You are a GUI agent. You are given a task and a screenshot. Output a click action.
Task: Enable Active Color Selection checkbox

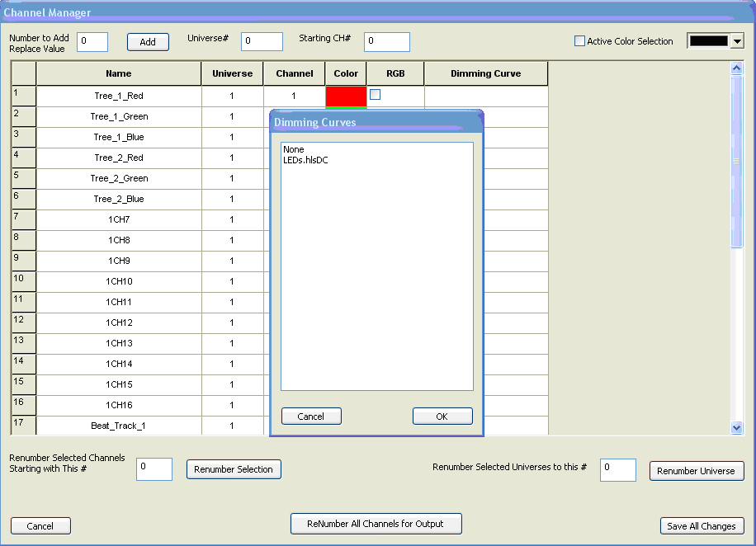579,41
